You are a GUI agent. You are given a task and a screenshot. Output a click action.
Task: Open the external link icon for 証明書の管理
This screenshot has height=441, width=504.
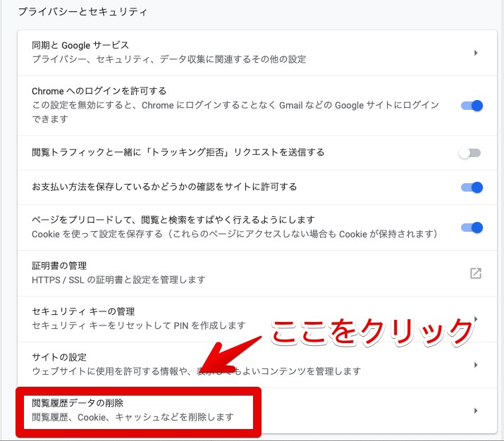click(x=476, y=273)
